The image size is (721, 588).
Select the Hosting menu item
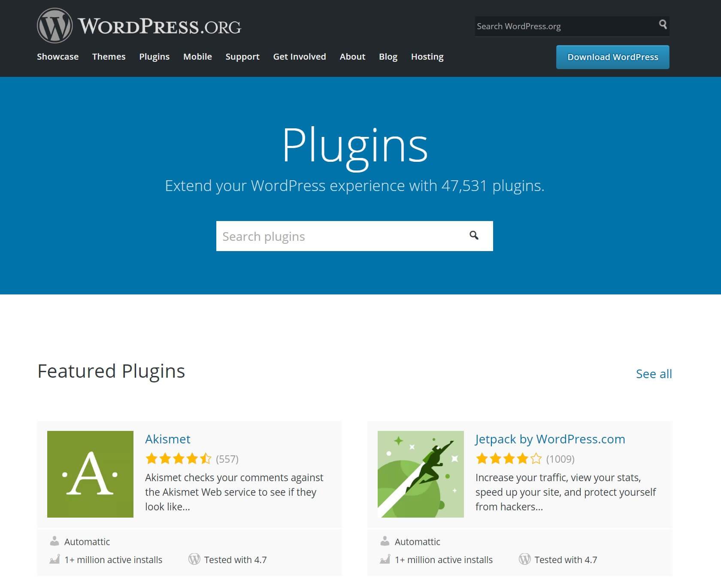point(427,56)
